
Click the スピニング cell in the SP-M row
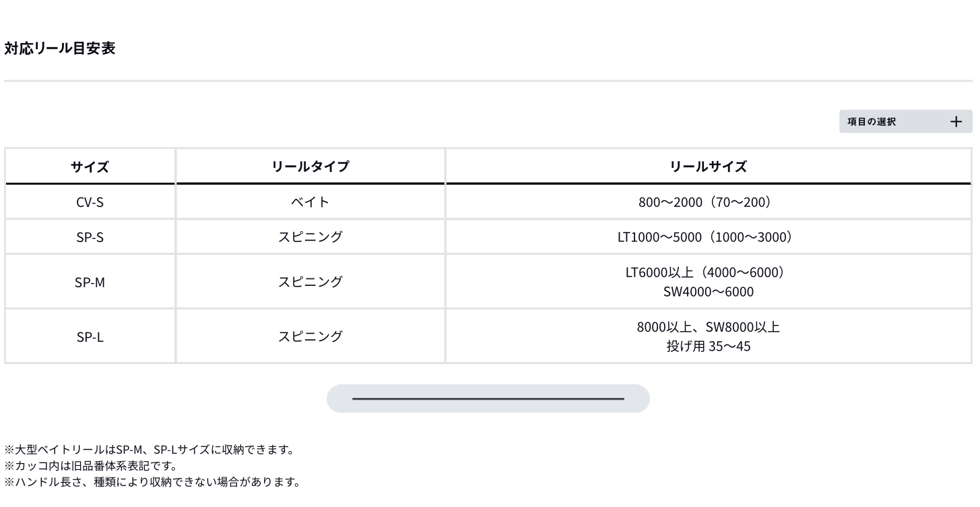pyautogui.click(x=310, y=282)
